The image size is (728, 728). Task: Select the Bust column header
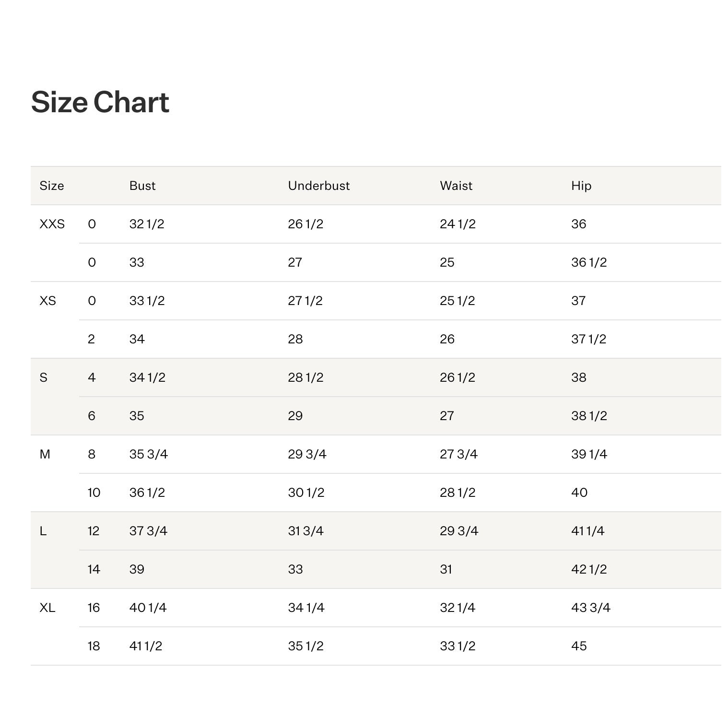point(142,186)
